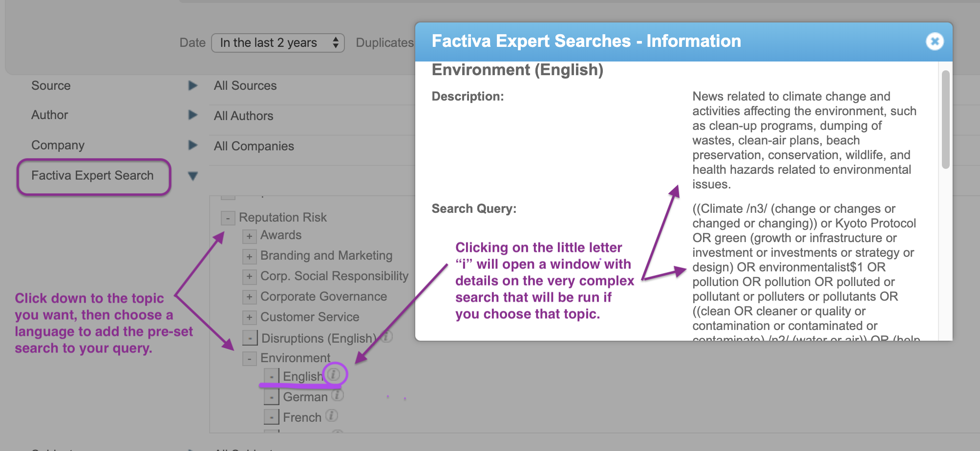Click the Corporate Governance tree label
The width and height of the screenshot is (980, 451).
tap(323, 297)
